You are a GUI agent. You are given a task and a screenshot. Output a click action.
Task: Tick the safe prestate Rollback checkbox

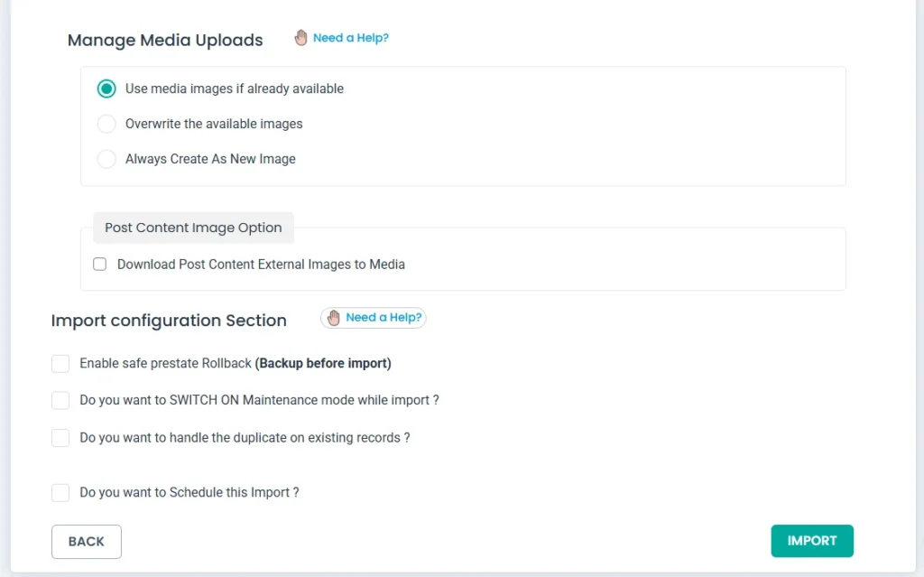[x=60, y=364]
